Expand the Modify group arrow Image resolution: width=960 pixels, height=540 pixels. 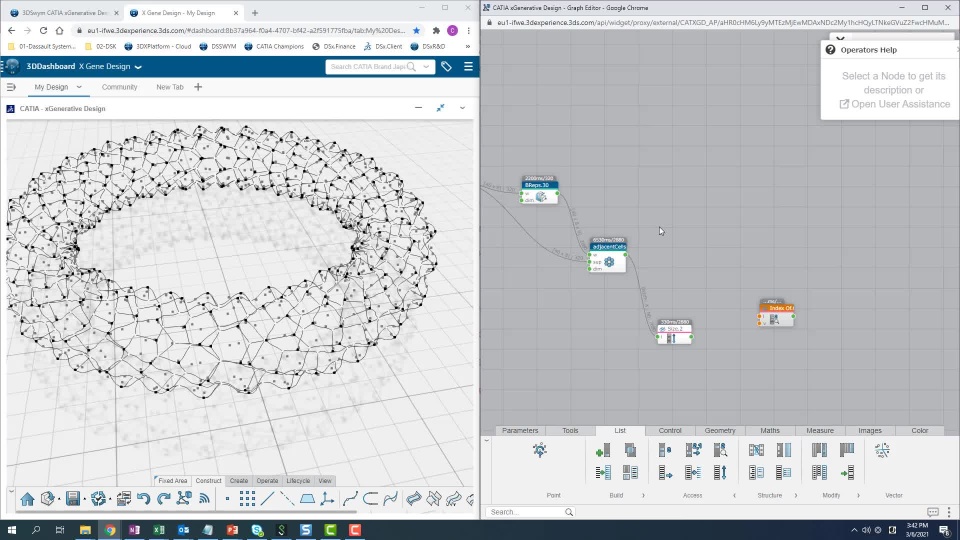tap(858, 495)
